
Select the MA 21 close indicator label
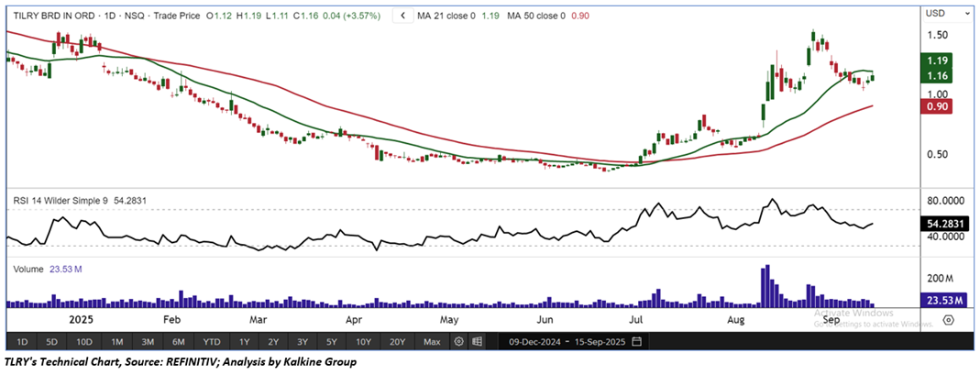pyautogui.click(x=447, y=16)
